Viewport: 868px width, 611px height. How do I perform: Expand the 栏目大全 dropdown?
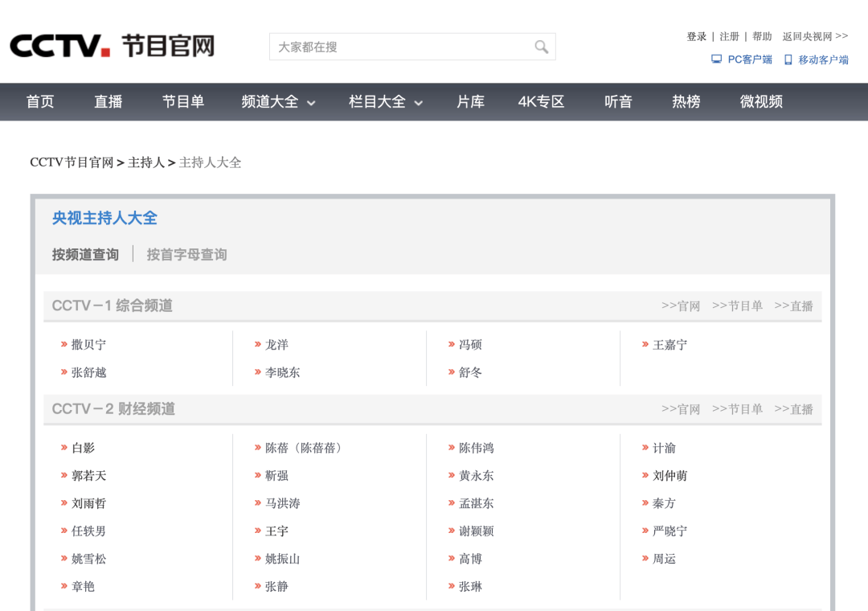386,101
